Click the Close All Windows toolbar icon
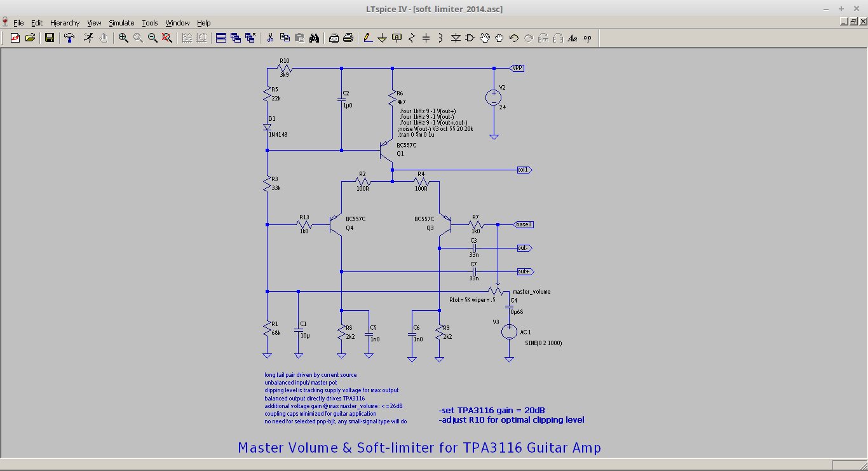The image size is (868, 471). (250, 38)
